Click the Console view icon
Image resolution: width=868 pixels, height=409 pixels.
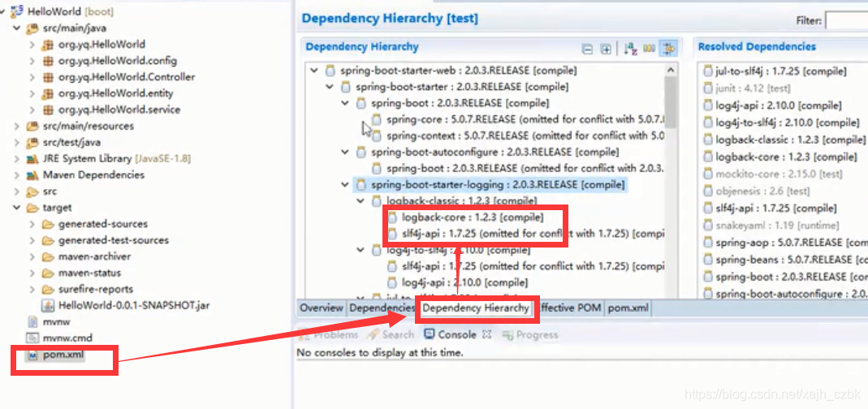click(x=430, y=334)
